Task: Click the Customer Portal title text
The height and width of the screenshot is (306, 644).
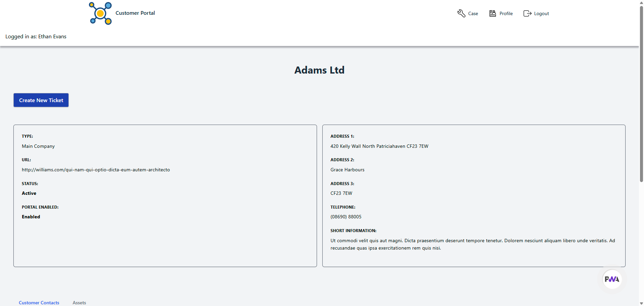Action: (135, 13)
